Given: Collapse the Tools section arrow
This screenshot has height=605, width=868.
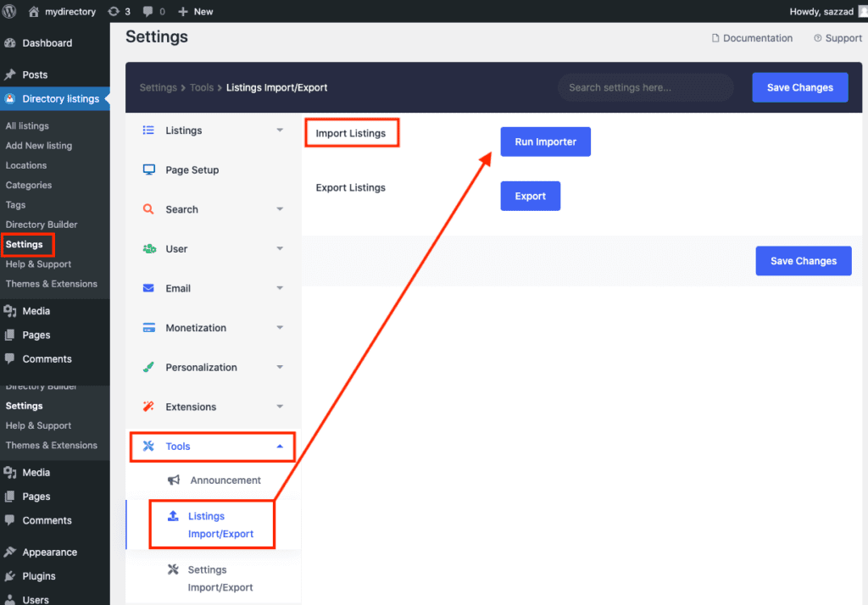Looking at the screenshot, I should click(280, 447).
